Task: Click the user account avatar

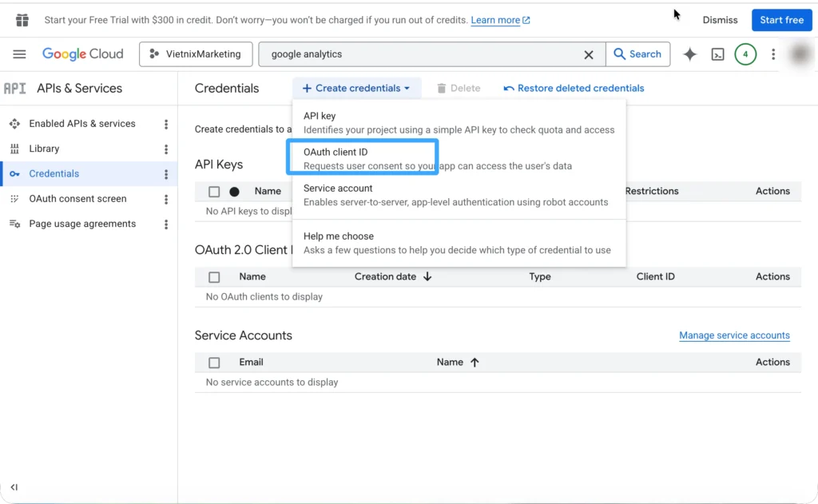Action: [800, 54]
